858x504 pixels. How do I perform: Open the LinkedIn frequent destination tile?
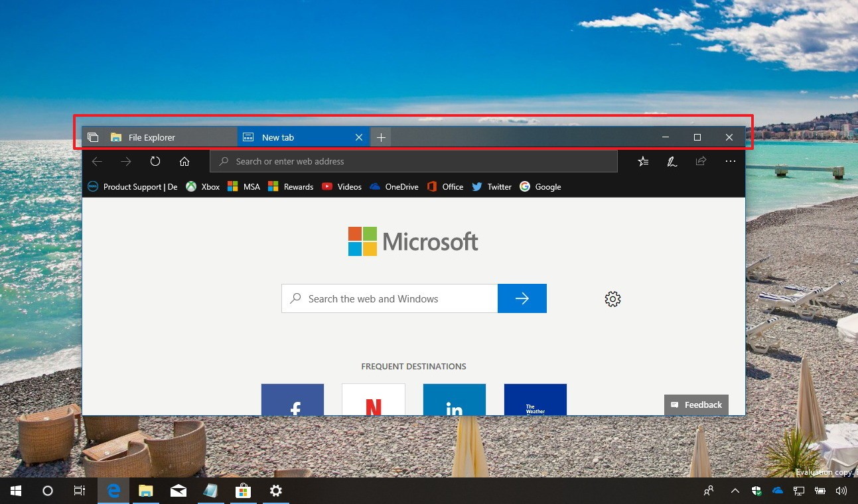(455, 399)
